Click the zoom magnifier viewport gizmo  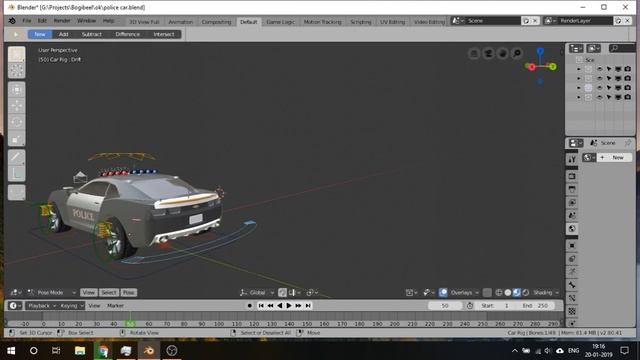point(517,53)
